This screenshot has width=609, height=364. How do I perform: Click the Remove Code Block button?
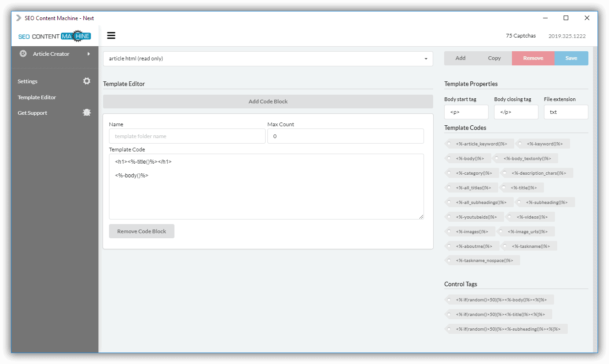[x=141, y=231]
